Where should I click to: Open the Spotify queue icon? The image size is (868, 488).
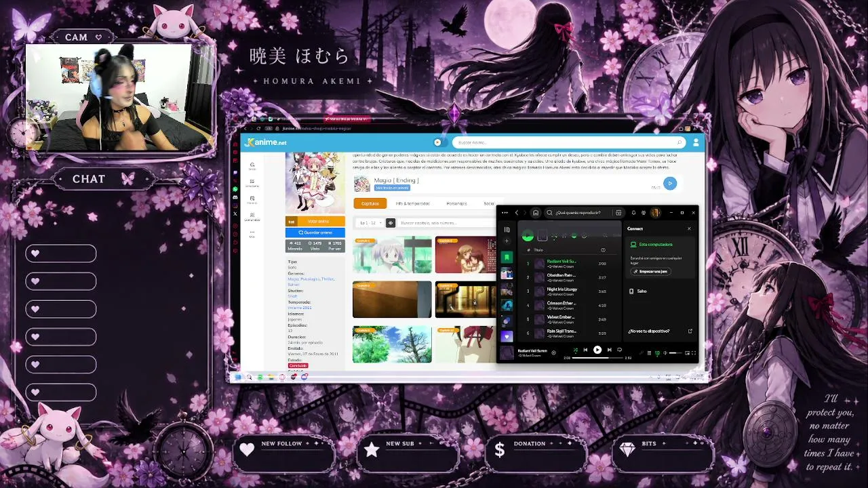[x=649, y=353]
